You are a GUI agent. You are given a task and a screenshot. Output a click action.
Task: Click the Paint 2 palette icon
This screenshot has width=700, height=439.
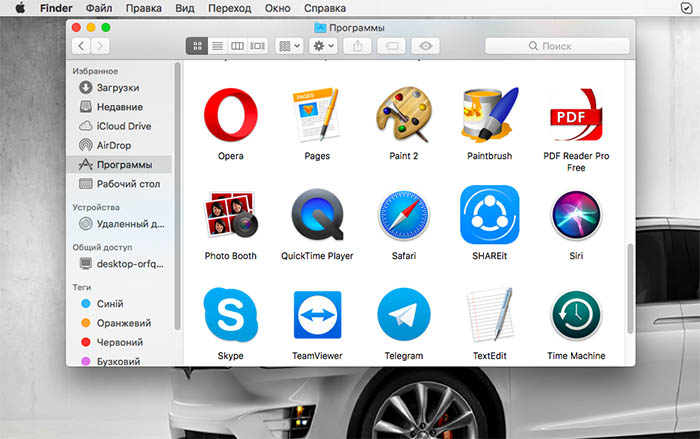click(404, 115)
